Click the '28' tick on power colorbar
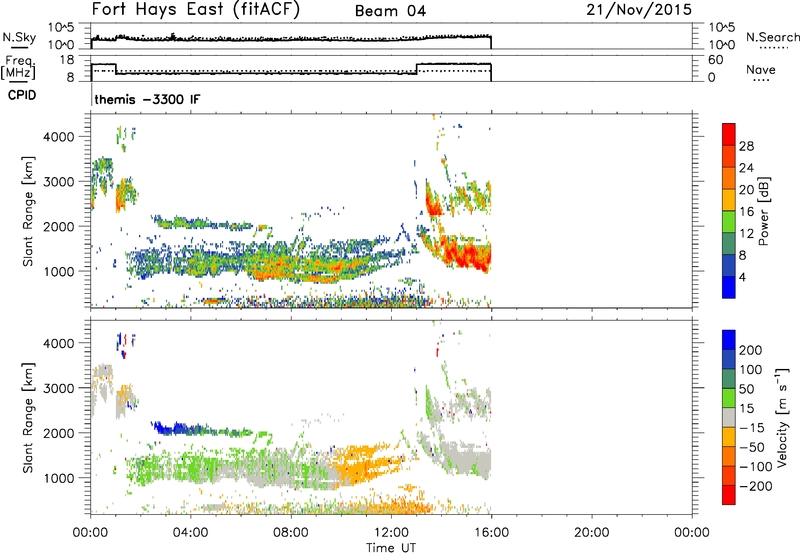This screenshot has height=554, width=800. [x=746, y=146]
